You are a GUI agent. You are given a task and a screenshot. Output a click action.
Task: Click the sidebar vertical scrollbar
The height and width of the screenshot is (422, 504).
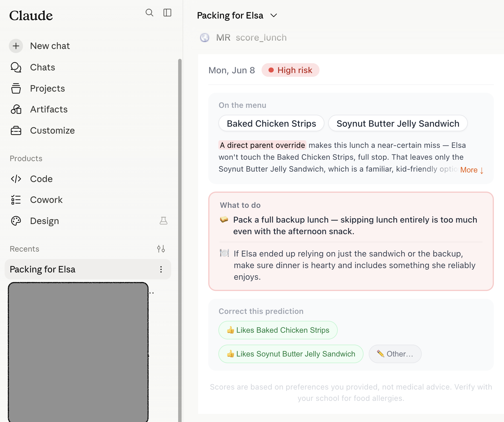point(180,241)
